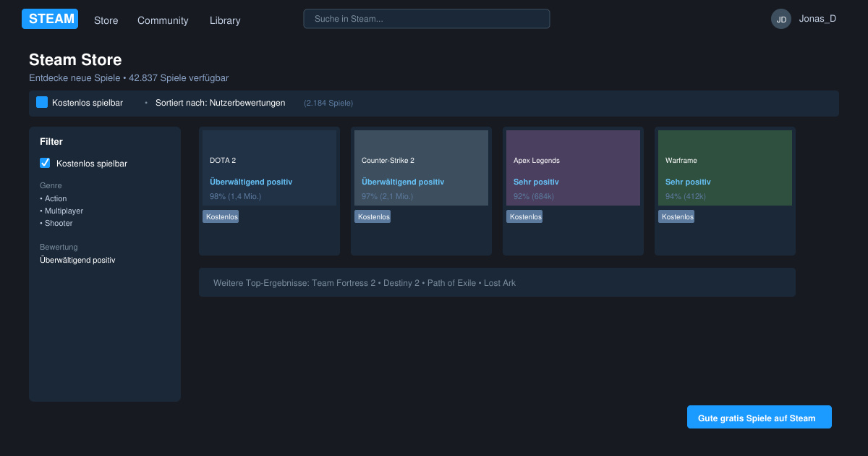
Task: Click the STEAM logo
Action: pyautogui.click(x=50, y=19)
